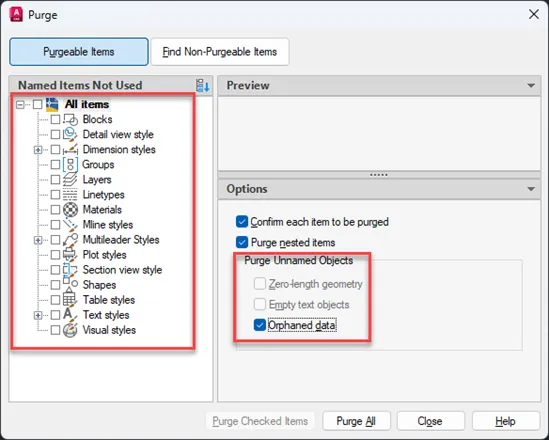Check the Visual styles checkbox
The height and width of the screenshot is (440, 549).
(x=55, y=330)
